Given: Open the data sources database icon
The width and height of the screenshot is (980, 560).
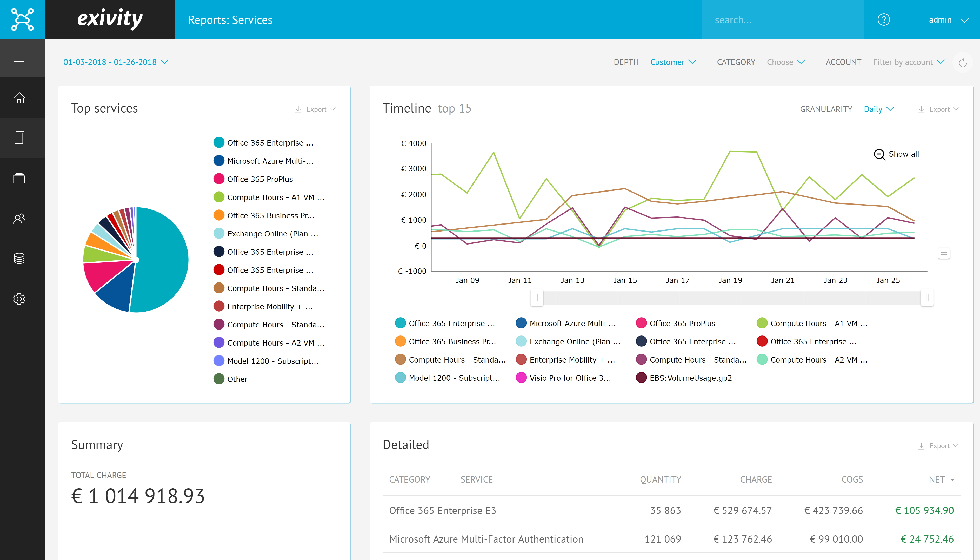Looking at the screenshot, I should click(x=19, y=259).
